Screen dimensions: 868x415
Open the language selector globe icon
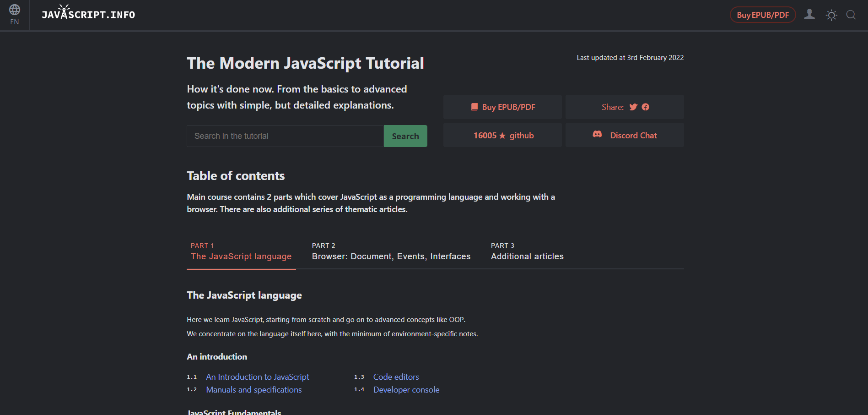15,10
